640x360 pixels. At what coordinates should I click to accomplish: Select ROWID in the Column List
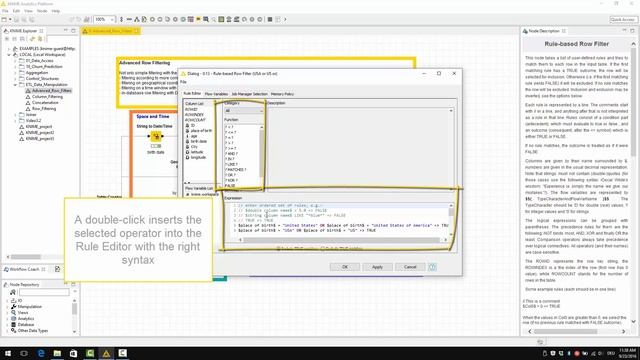pyautogui.click(x=191, y=109)
